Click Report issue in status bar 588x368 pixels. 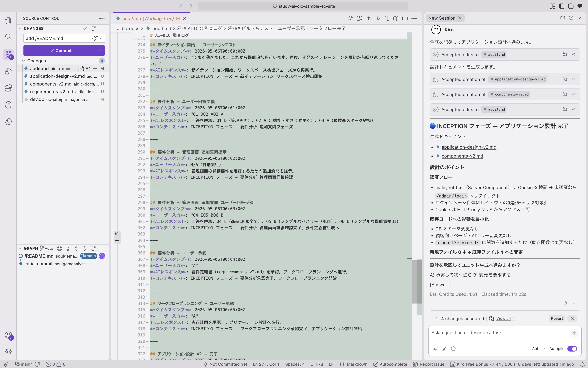(429, 364)
